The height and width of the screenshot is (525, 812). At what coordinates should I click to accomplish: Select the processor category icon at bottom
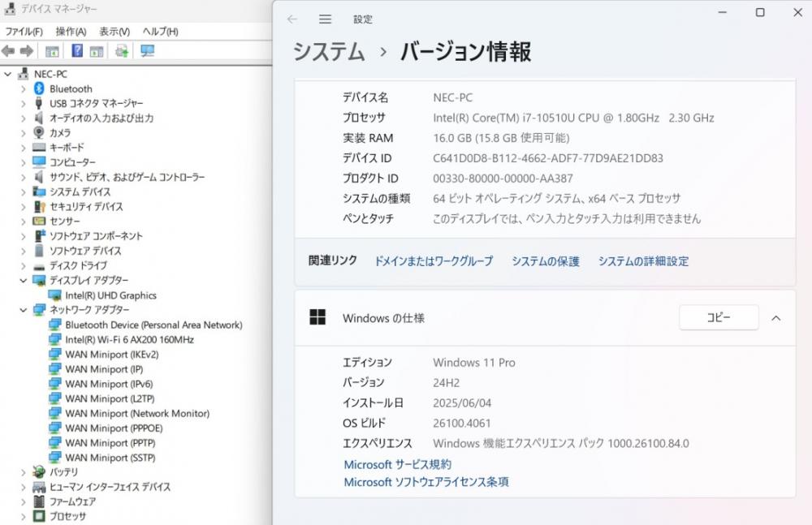point(39,516)
